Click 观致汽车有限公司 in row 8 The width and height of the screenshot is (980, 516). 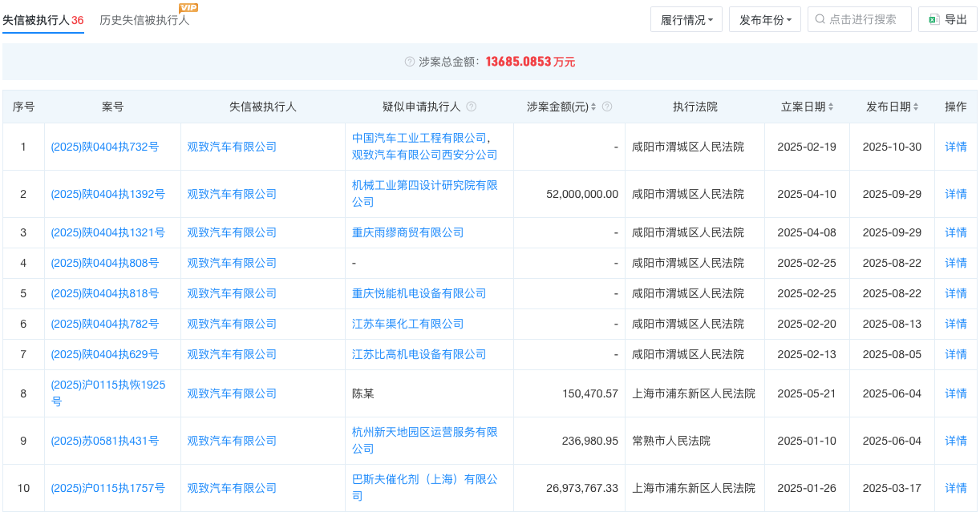pos(232,393)
